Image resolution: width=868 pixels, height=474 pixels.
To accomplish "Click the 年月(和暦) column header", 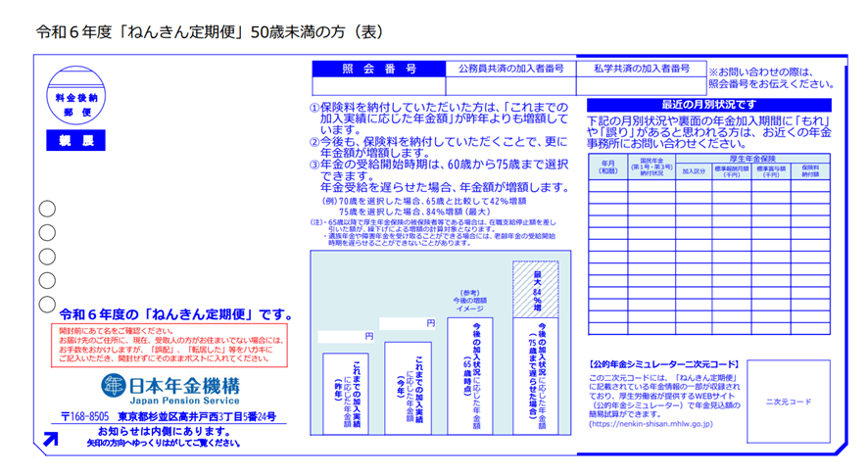I will (x=607, y=166).
